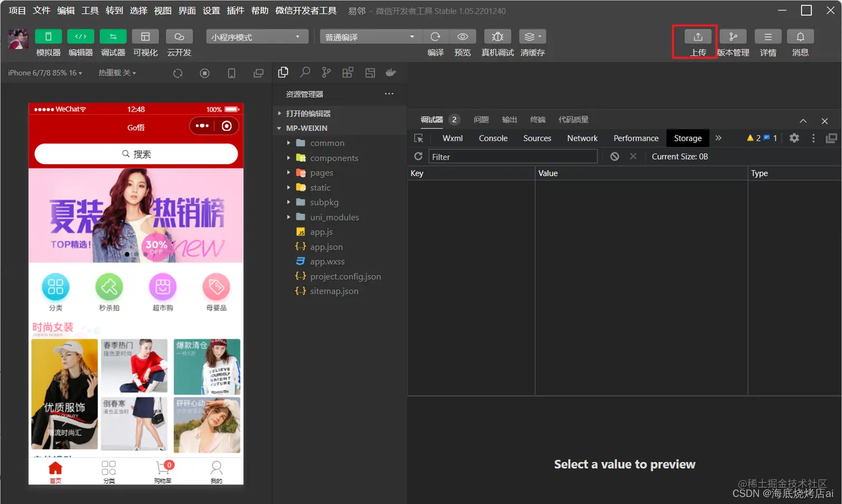Open search in the editor sidebar
Screen dimensions: 842x504
click(305, 72)
